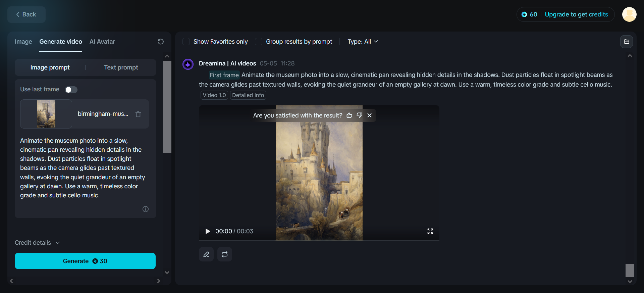The width and height of the screenshot is (644, 293).
Task: Click the left panel vertical scrollbar
Action: (x=167, y=107)
